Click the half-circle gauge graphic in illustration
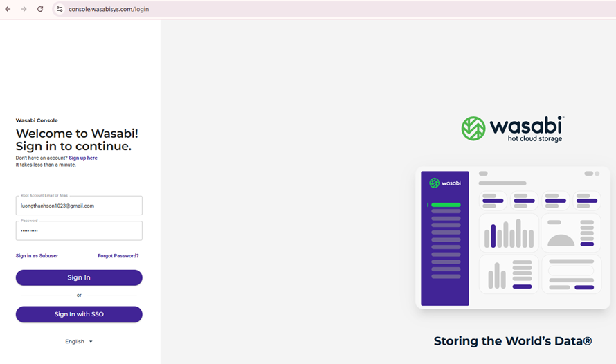This screenshot has width=616, height=364. pyautogui.click(x=561, y=239)
